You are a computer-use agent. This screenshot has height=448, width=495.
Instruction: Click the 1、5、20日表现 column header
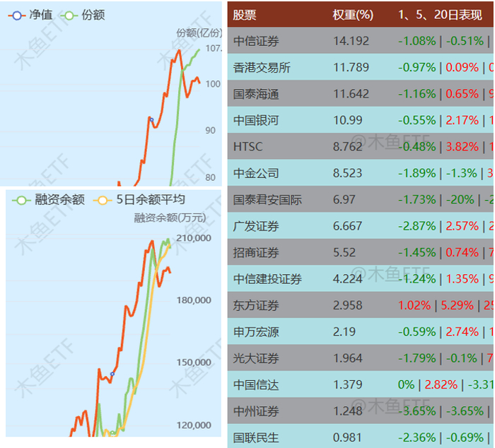click(x=440, y=15)
